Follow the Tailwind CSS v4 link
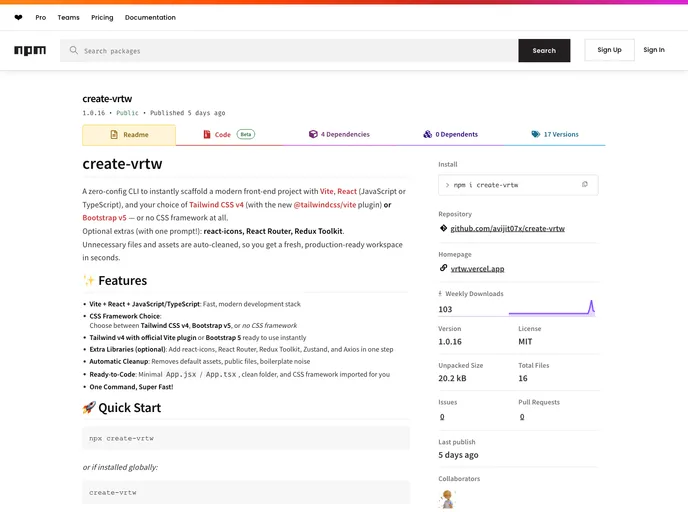Image resolution: width=688 pixels, height=512 pixels. [216, 204]
